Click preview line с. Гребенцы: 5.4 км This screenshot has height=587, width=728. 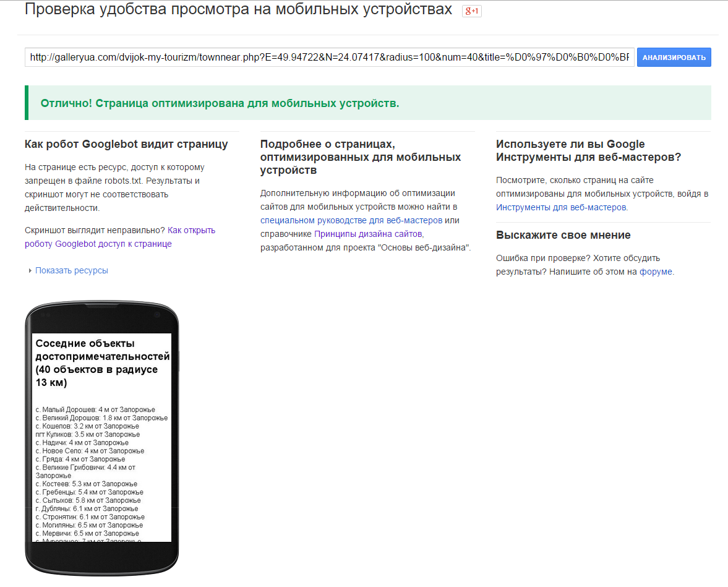coord(90,492)
